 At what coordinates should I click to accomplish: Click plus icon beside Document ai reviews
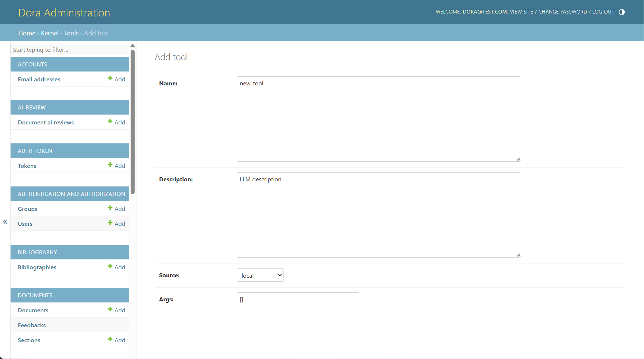coord(110,122)
